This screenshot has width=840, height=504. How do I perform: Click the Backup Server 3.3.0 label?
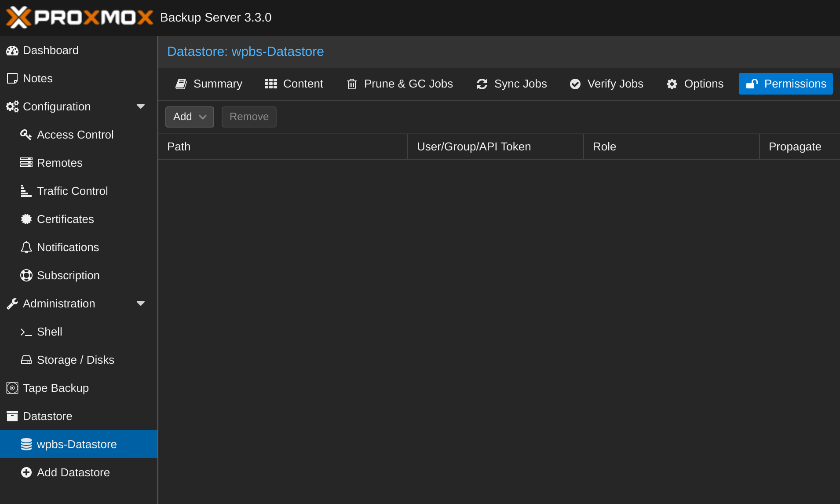pos(215,18)
